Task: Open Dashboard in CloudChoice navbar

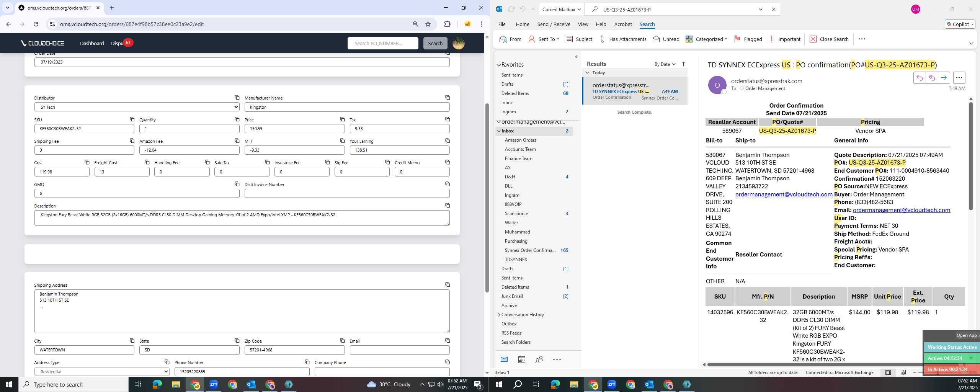Action: (92, 43)
